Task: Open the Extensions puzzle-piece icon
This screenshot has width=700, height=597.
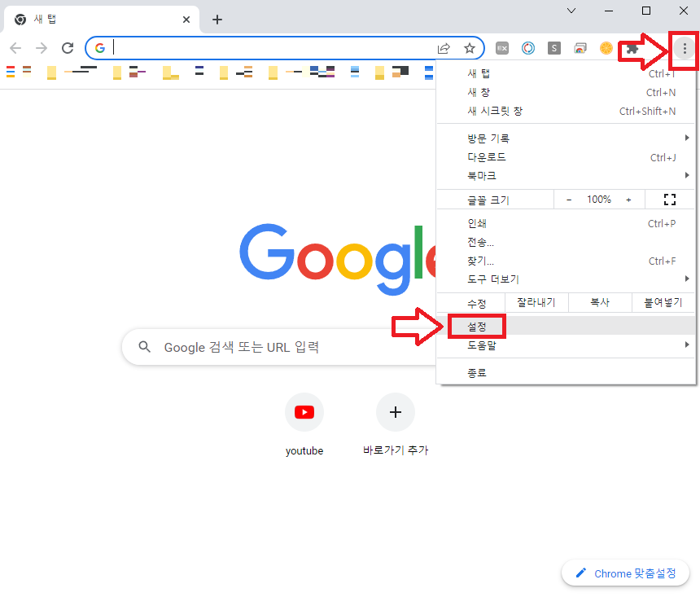Action: point(632,48)
